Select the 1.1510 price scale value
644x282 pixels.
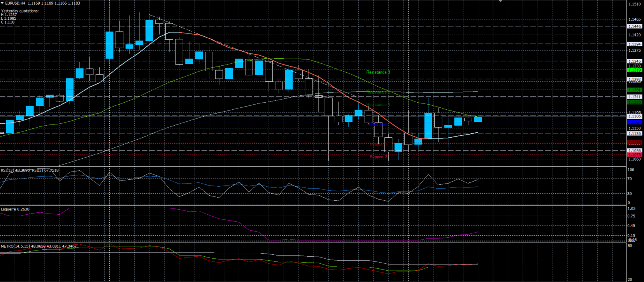point(635,4)
